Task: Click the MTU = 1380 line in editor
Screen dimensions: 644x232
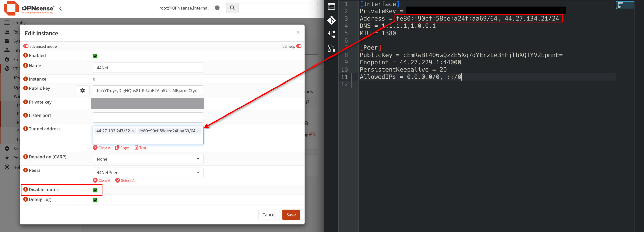Action: [378, 33]
